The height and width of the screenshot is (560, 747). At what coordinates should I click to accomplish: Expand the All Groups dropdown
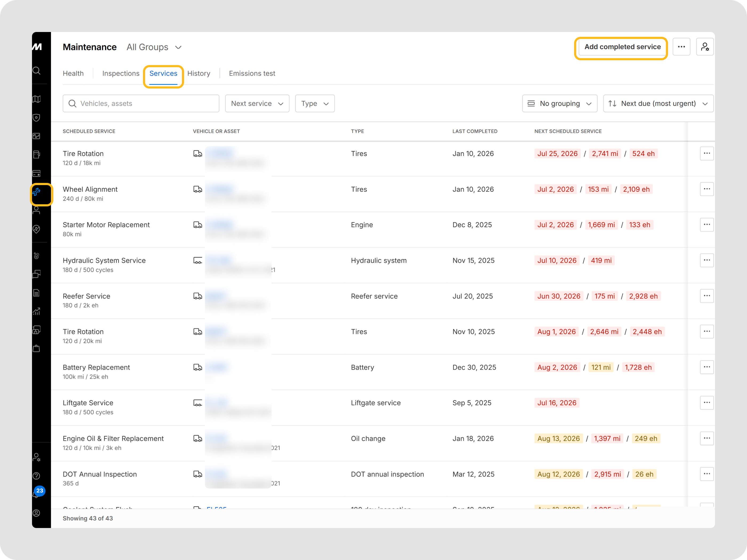click(x=154, y=47)
